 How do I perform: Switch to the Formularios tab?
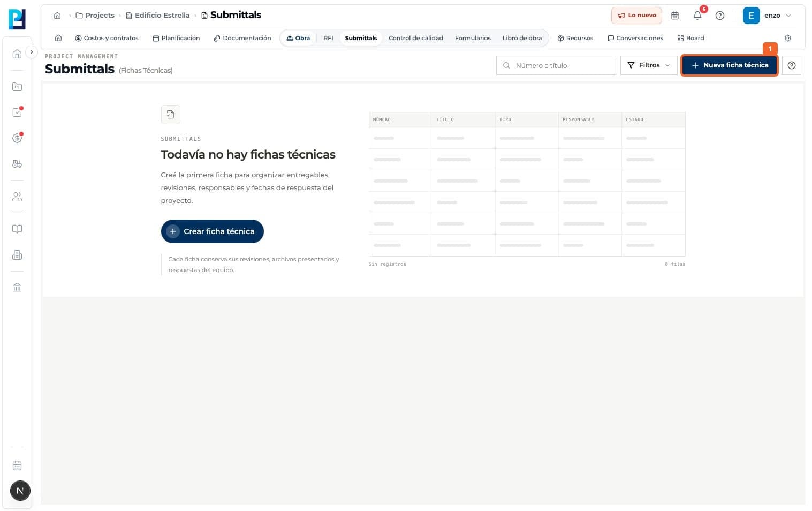(473, 38)
